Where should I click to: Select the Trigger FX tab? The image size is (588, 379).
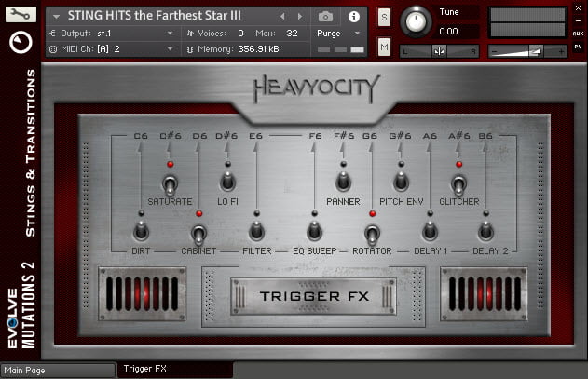tap(175, 369)
